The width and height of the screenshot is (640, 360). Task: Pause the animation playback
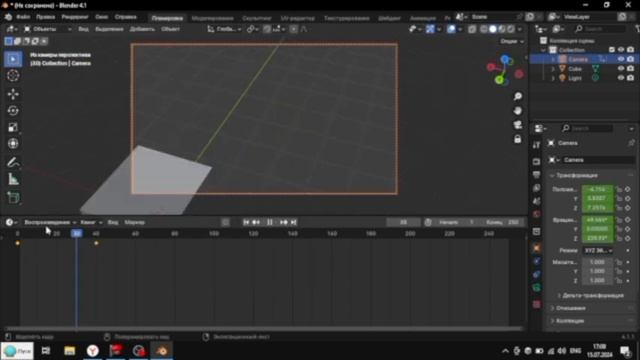270,222
